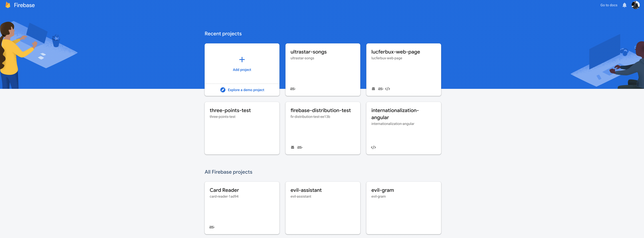Select the ultrastar-songs project title
Image resolution: width=644 pixels, height=238 pixels.
click(308, 52)
